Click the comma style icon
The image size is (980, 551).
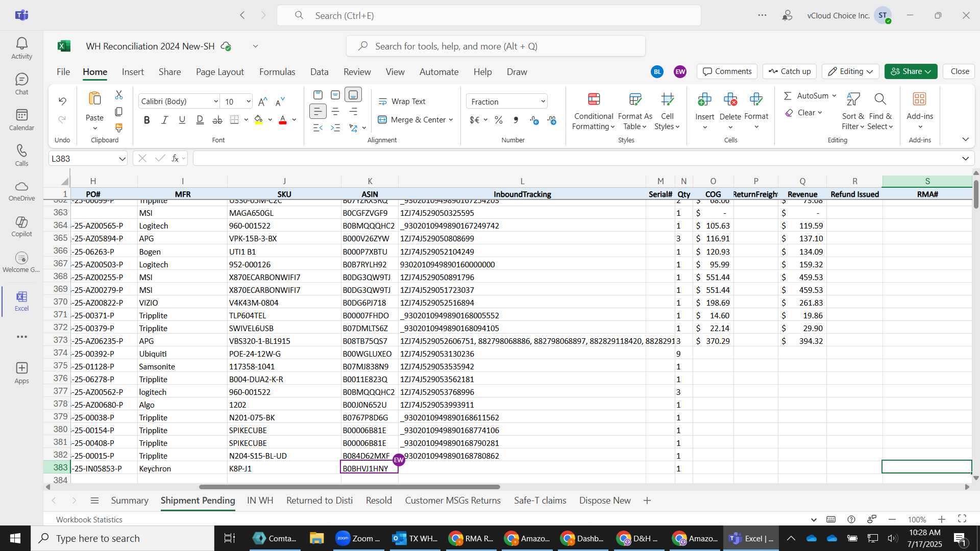coord(516,120)
